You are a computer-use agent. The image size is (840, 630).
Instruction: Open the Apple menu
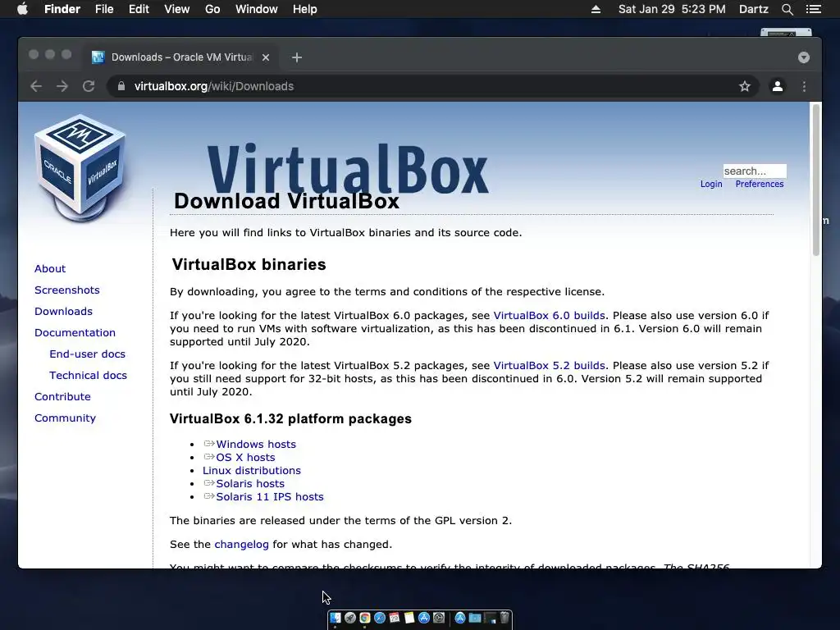coord(22,9)
